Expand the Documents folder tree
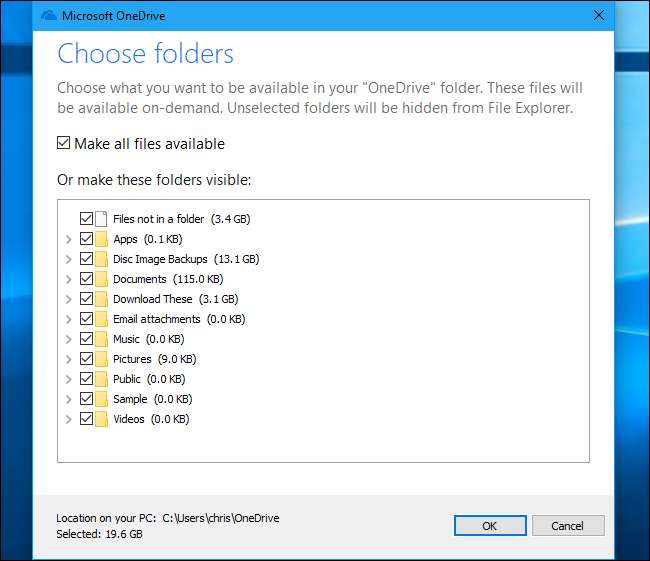Viewport: 650px width, 561px height. (x=68, y=279)
